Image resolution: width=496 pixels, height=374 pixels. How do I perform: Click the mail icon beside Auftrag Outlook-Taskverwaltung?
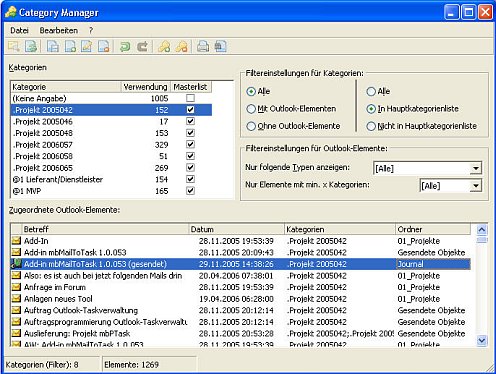coord(16,310)
